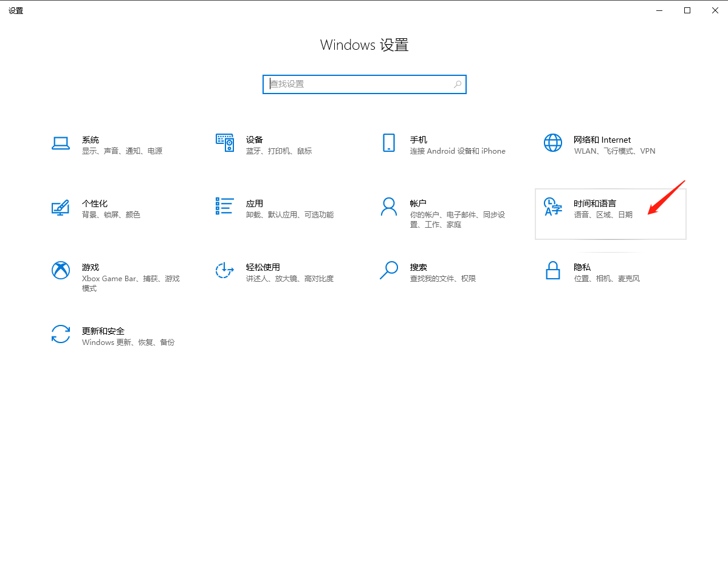Image resolution: width=728 pixels, height=566 pixels.
Task: Click magnifier icon inside search box
Action: [458, 84]
